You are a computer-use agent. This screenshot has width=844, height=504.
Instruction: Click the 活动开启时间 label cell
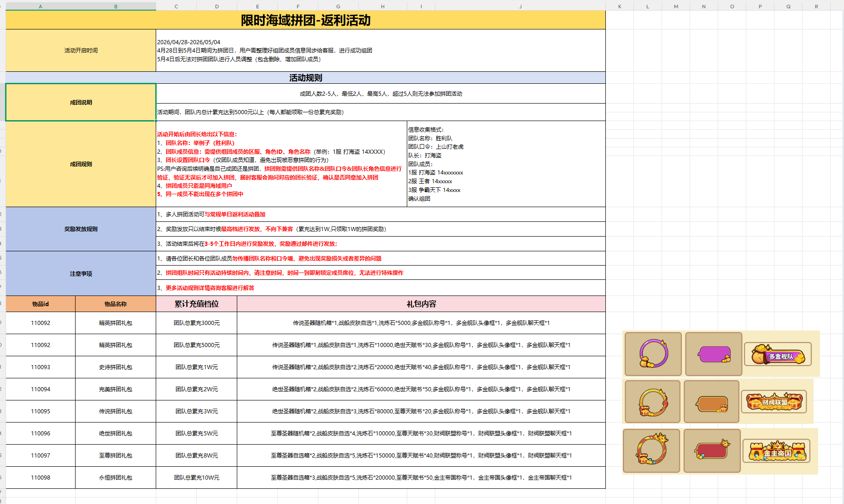81,51
